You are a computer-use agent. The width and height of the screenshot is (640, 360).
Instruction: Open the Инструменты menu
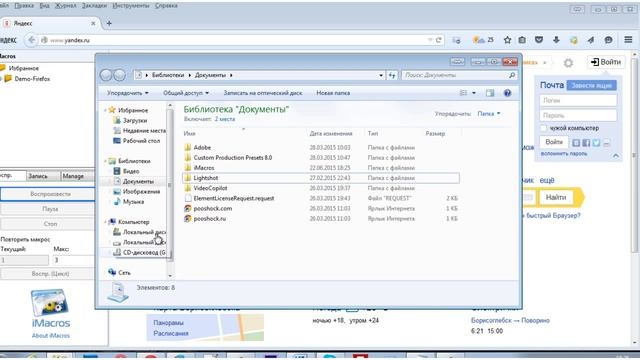131,6
